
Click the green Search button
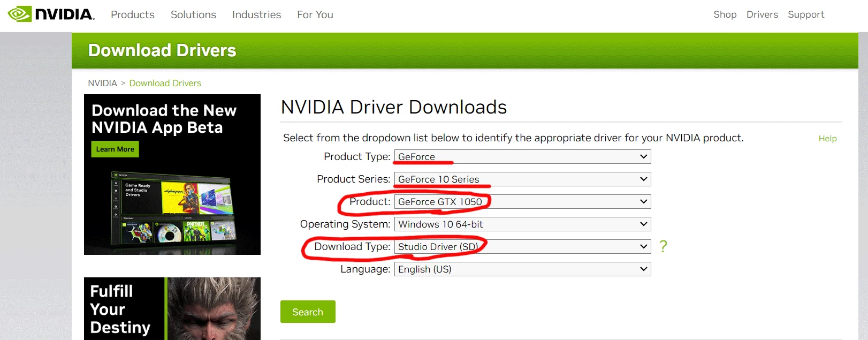308,312
